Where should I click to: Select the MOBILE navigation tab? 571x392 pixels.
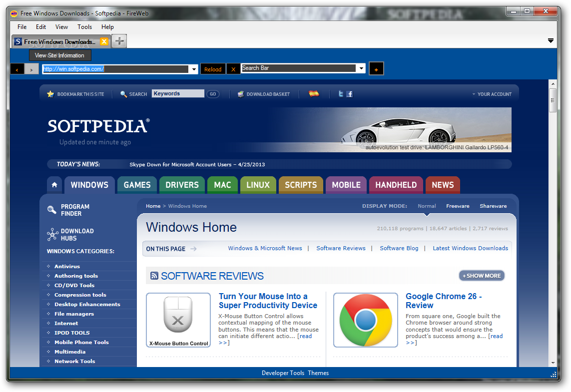point(346,185)
